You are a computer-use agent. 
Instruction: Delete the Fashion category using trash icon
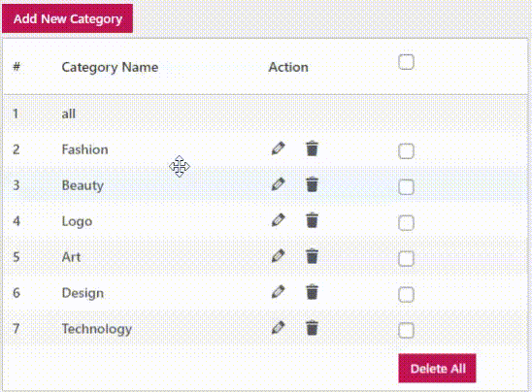312,148
